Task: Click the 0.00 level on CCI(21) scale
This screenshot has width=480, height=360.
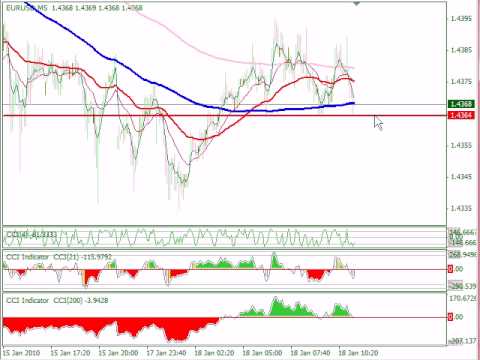Action: (x=456, y=269)
